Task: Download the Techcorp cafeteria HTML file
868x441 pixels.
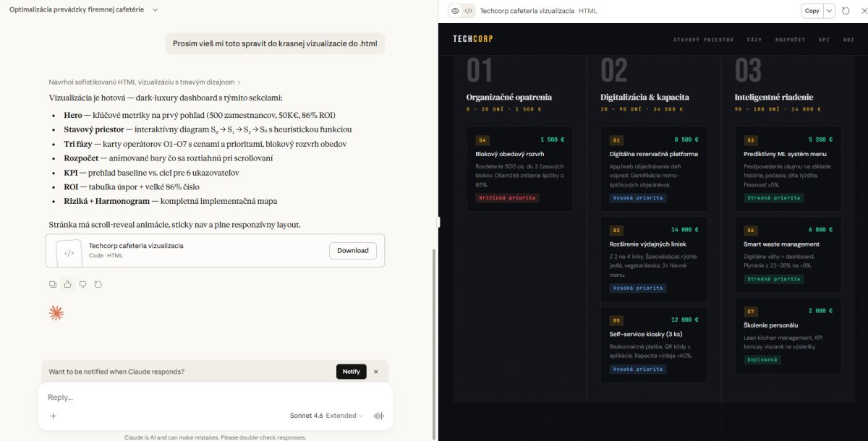Action: click(x=353, y=251)
